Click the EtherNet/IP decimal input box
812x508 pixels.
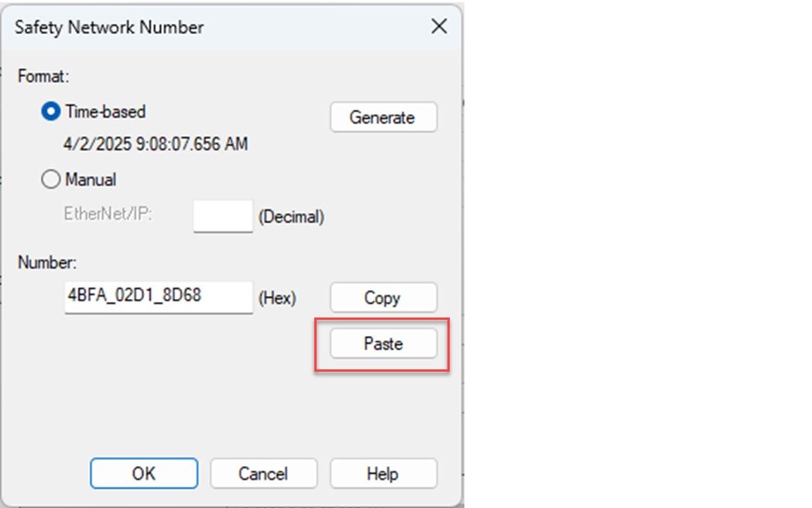(223, 217)
